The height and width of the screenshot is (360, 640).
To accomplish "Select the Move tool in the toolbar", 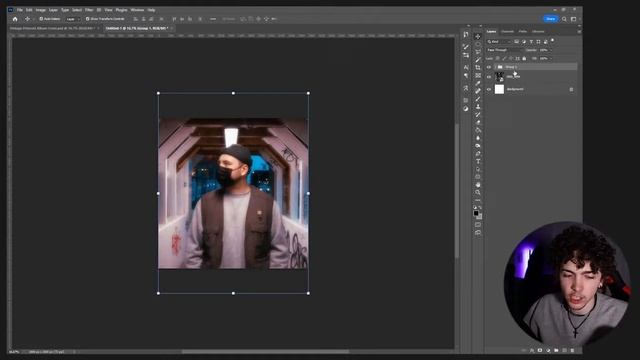I will pyautogui.click(x=478, y=36).
